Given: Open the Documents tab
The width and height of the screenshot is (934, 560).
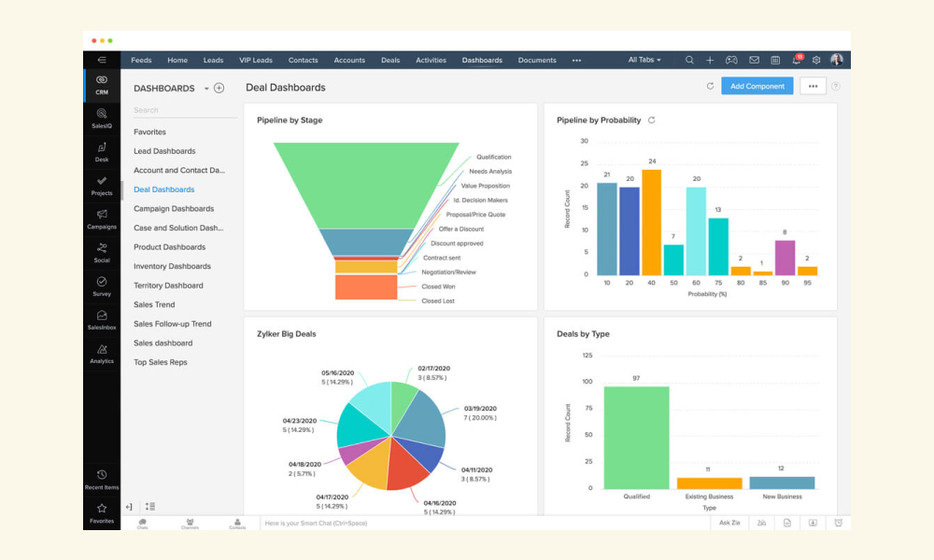Looking at the screenshot, I should pyautogui.click(x=537, y=60).
